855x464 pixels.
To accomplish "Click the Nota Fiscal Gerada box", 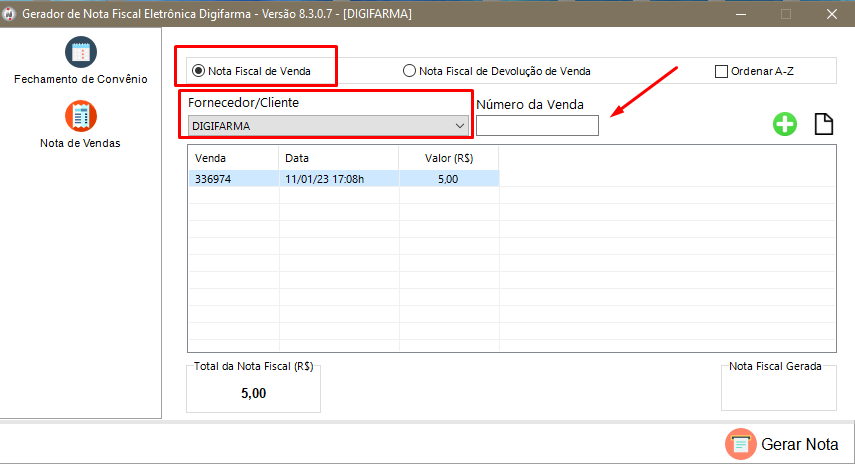I will 779,388.
